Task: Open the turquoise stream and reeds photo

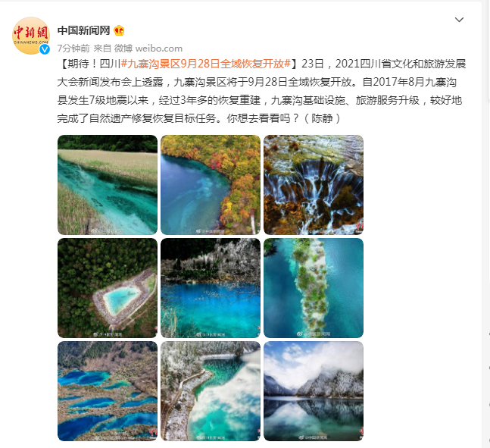Action: (108, 185)
